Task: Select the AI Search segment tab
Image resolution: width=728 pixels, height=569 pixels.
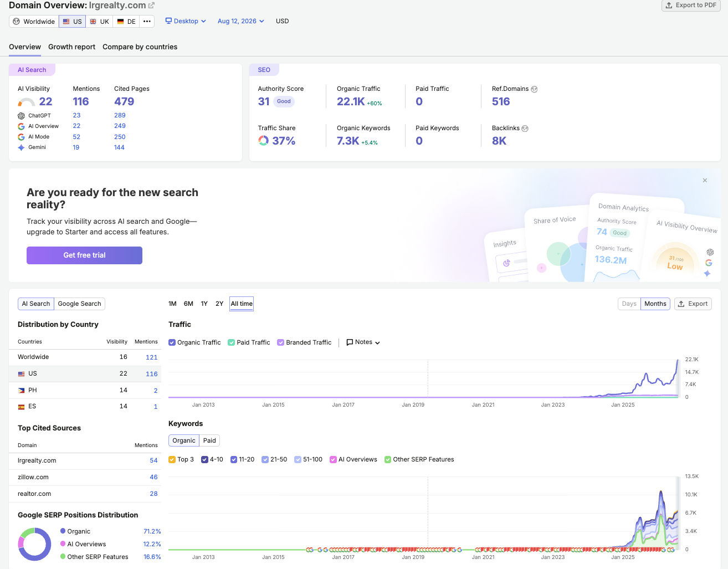Action: (x=36, y=304)
